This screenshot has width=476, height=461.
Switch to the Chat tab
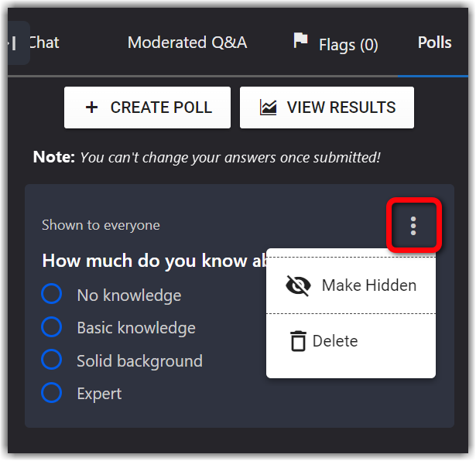click(44, 43)
